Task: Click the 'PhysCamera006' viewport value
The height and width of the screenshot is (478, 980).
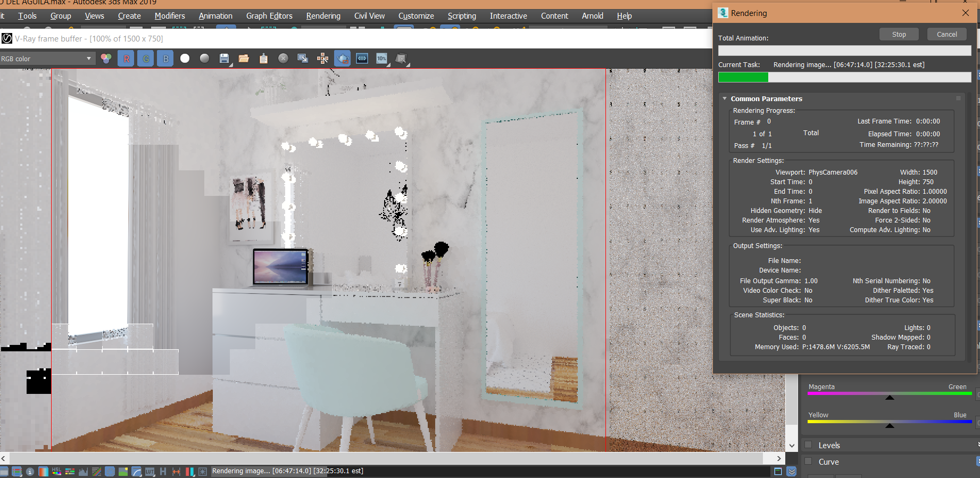Action: [x=833, y=172]
